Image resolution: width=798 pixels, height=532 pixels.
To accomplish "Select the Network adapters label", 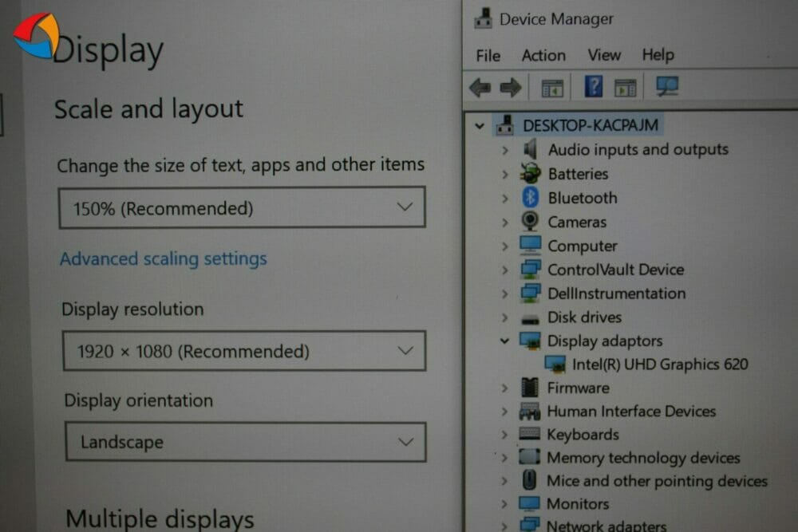I will tap(606, 525).
